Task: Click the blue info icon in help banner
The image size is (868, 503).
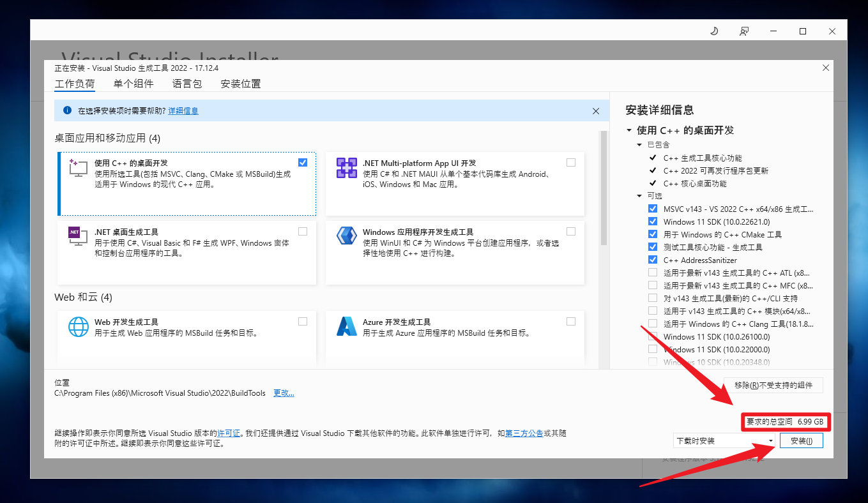Action: (x=68, y=110)
